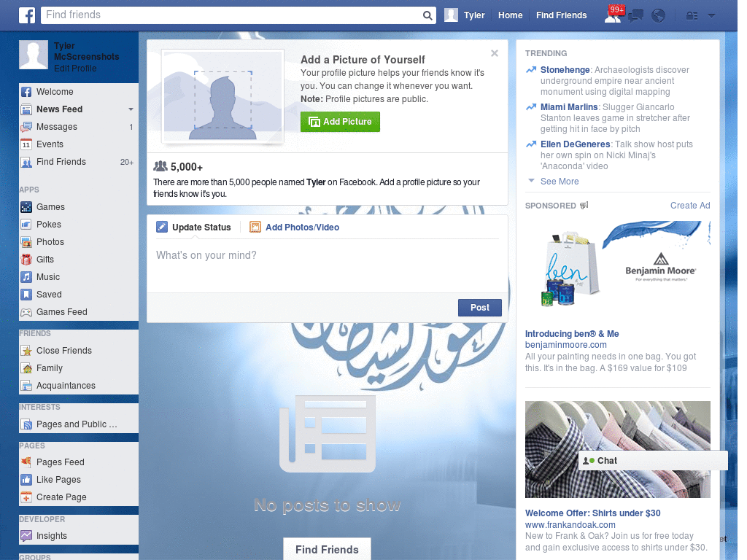
Task: Open the Tyler profile link in top bar
Action: click(x=474, y=15)
